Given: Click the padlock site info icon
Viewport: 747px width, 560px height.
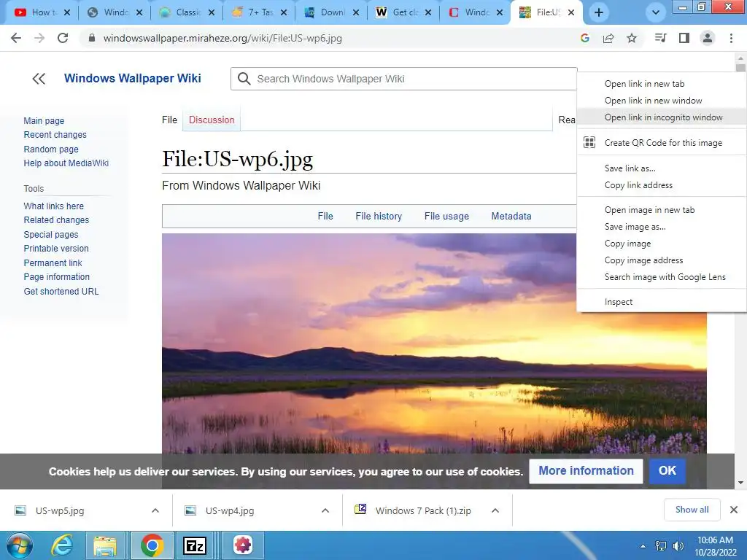Looking at the screenshot, I should [x=92, y=38].
